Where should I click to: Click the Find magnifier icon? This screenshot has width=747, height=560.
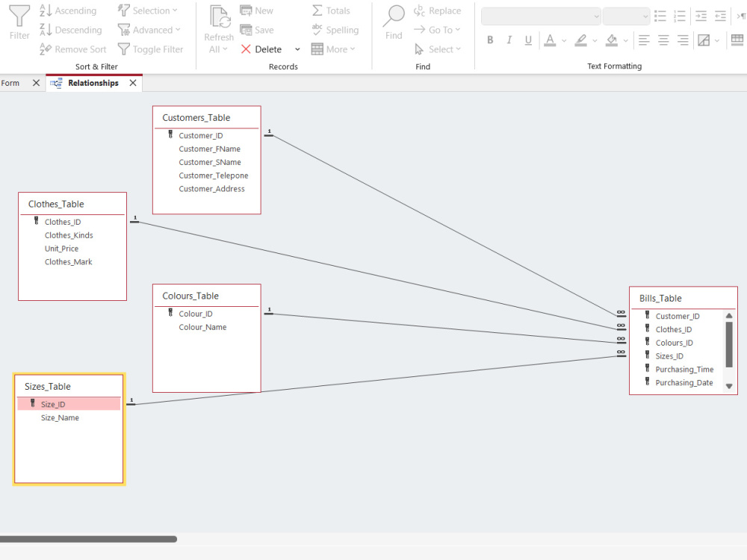(x=394, y=16)
